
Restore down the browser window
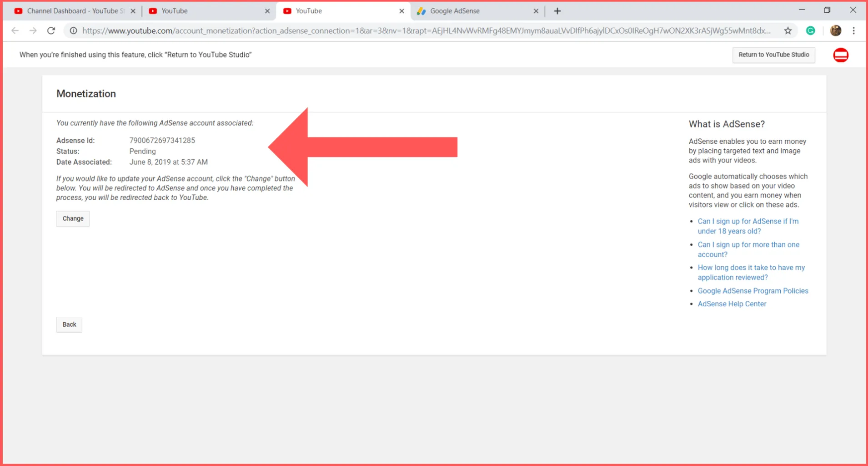click(827, 10)
